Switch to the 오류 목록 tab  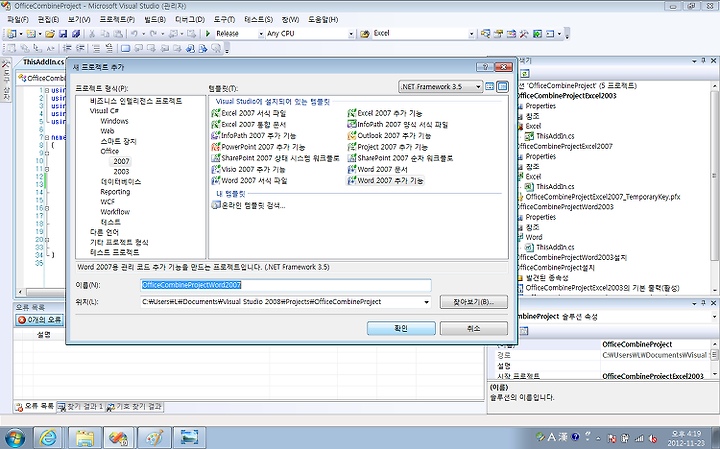pyautogui.click(x=34, y=406)
